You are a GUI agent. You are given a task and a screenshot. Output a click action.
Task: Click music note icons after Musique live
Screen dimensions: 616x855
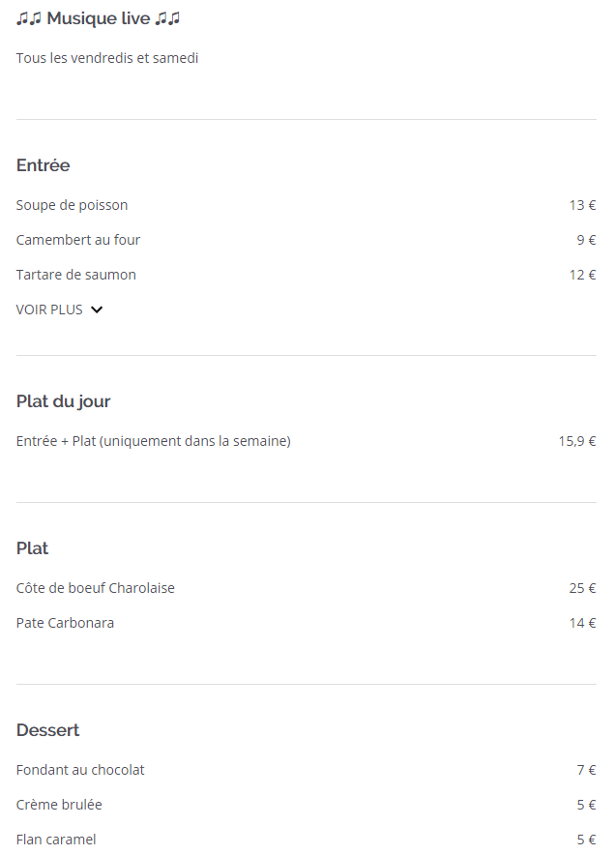tap(167, 19)
